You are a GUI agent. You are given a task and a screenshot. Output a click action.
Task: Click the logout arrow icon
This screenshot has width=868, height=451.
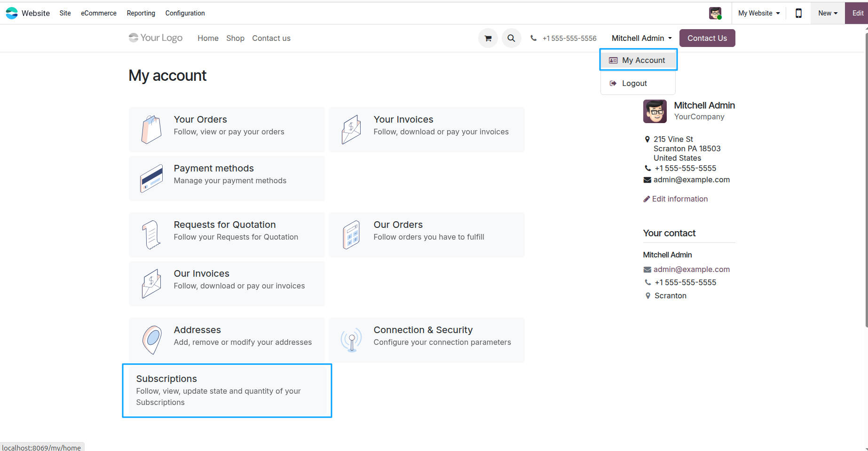613,83
